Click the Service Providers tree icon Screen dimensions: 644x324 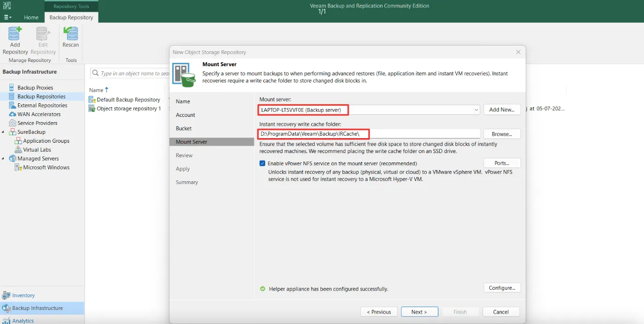[x=13, y=123]
